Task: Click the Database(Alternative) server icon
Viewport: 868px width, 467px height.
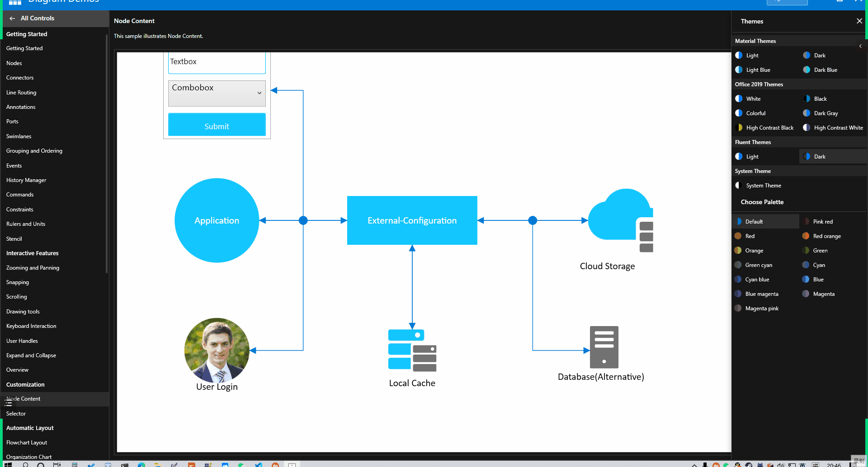Action: (604, 347)
